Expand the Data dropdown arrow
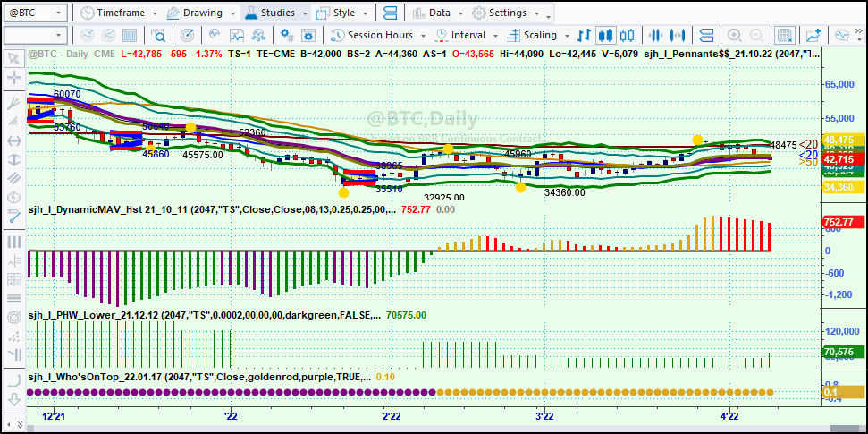The width and height of the screenshot is (868, 434). tap(460, 13)
